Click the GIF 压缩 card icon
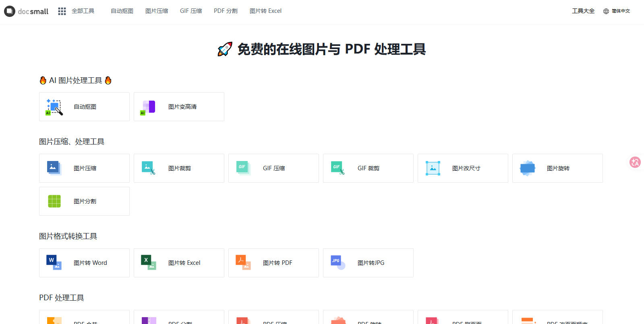This screenshot has height=324, width=644. point(243,168)
